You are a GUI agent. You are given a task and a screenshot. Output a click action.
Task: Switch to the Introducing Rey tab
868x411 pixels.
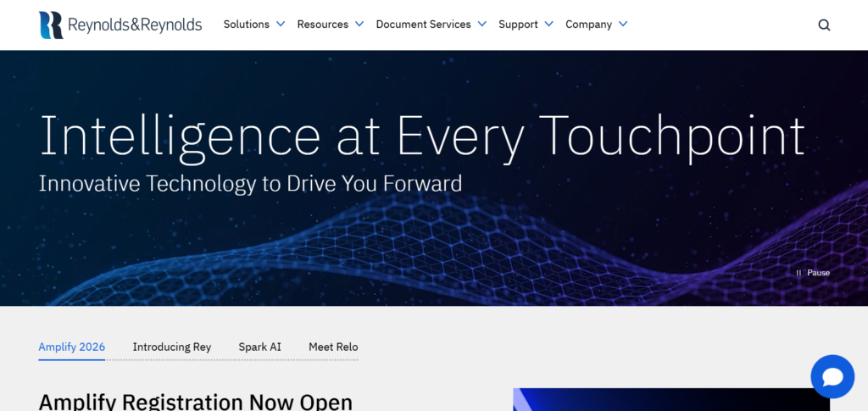171,347
